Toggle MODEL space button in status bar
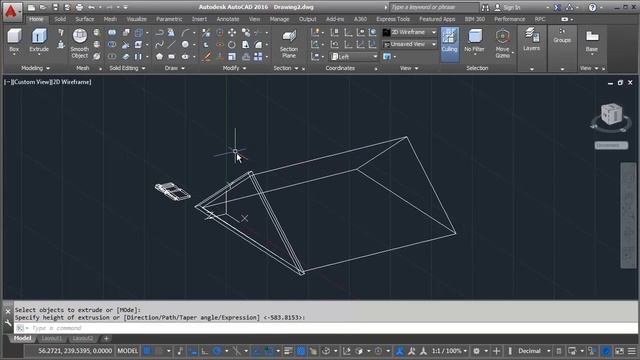The image size is (640, 360). 128,351
